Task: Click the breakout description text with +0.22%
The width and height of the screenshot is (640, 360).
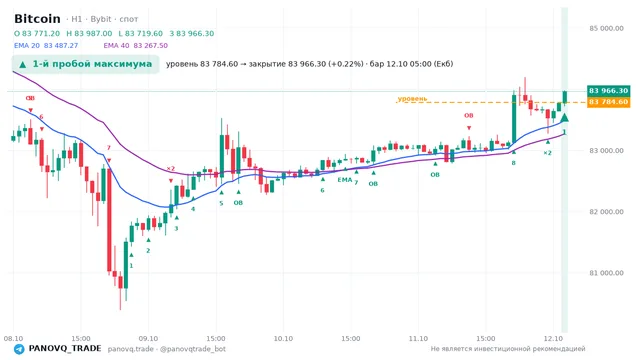Action: pyautogui.click(x=309, y=64)
